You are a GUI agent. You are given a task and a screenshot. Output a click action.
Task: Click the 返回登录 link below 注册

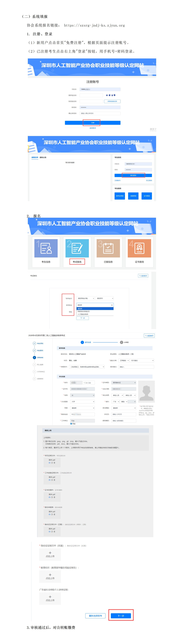point(93,128)
